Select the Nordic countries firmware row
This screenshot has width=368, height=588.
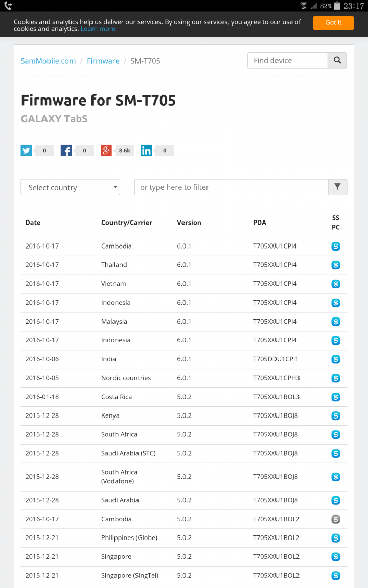tap(184, 378)
